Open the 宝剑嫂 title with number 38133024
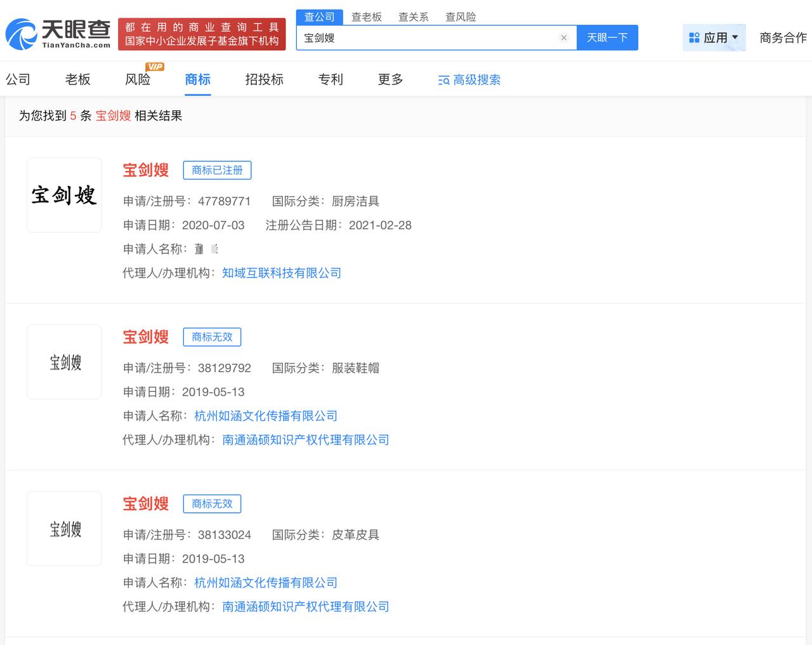Screen dimensions: 812x645 tap(146, 504)
